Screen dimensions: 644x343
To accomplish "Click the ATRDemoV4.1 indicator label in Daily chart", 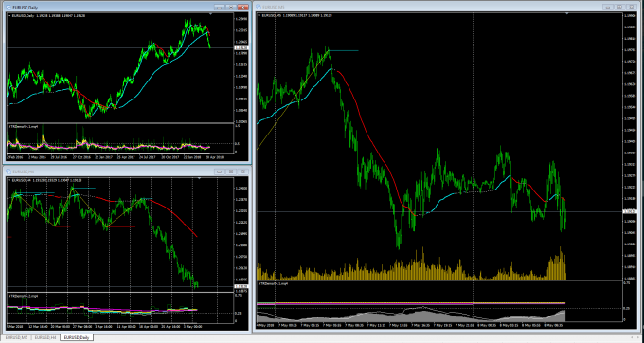I will click(x=24, y=127).
